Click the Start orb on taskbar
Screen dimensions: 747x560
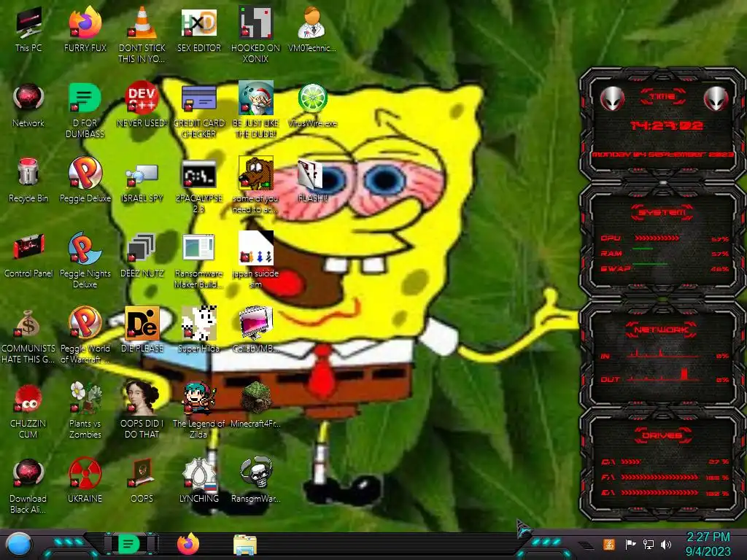19,545
